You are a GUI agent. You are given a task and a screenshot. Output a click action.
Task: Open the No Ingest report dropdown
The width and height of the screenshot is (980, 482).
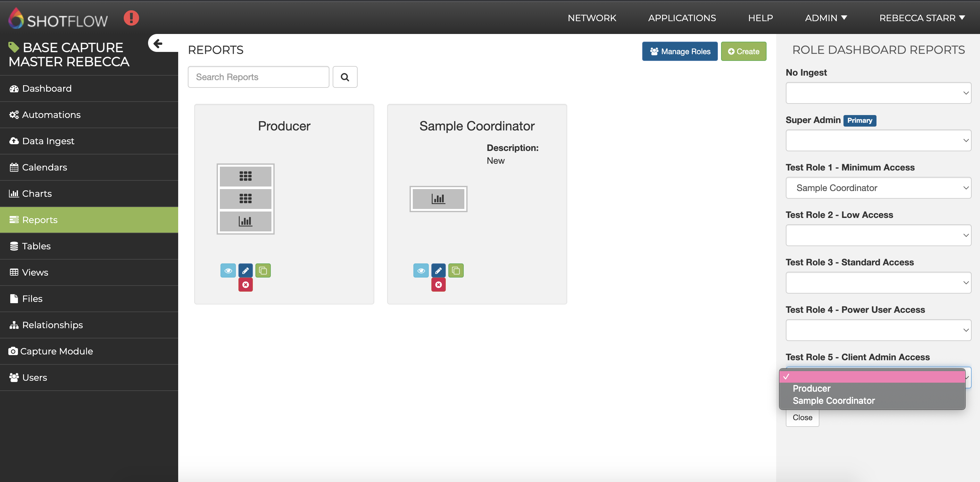point(878,93)
